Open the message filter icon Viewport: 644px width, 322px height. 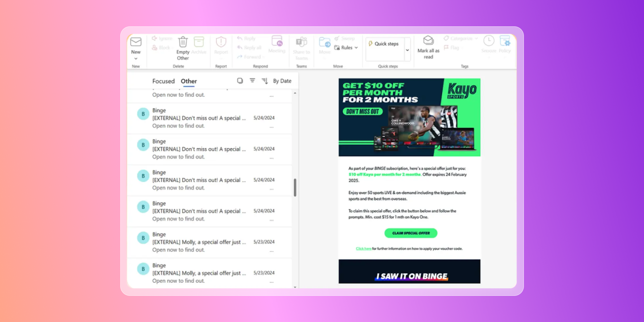(253, 80)
